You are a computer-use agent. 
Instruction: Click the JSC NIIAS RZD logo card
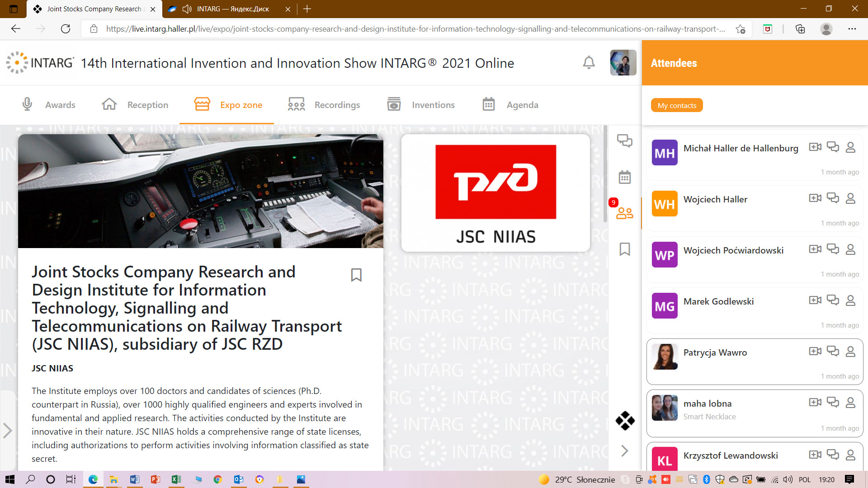click(x=495, y=193)
